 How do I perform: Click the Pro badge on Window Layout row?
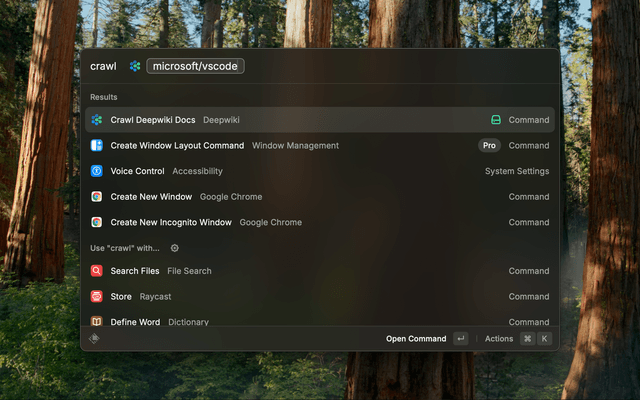pos(489,145)
